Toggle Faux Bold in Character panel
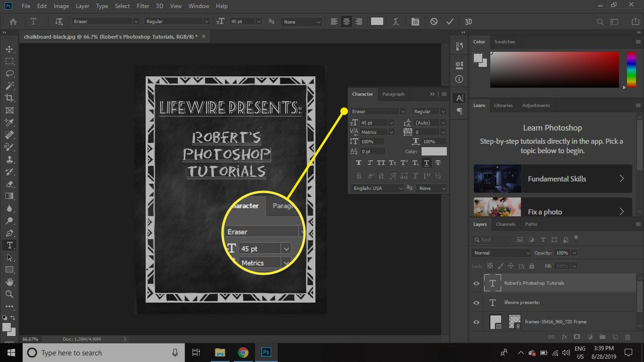This screenshot has height=362, width=644. (359, 163)
